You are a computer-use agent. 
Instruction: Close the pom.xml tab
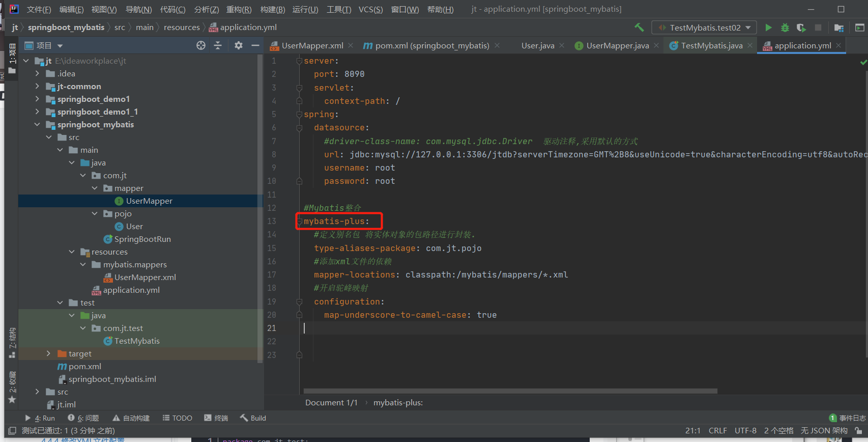coord(497,45)
